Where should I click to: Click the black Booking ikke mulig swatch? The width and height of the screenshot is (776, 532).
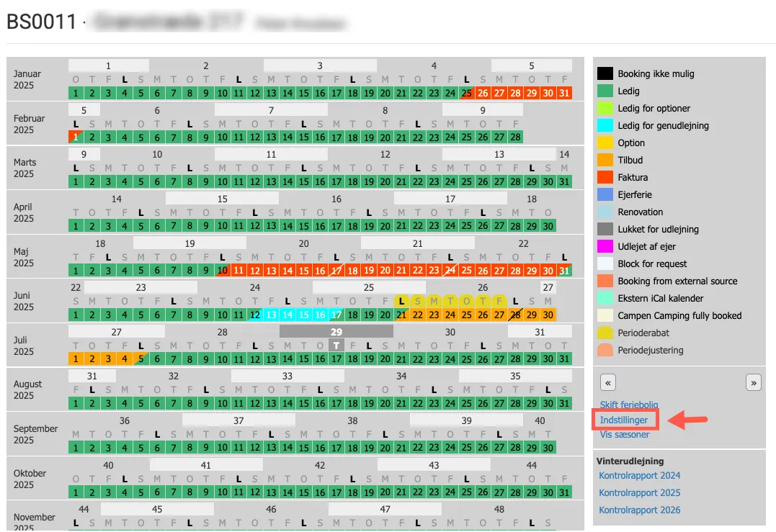(x=605, y=73)
